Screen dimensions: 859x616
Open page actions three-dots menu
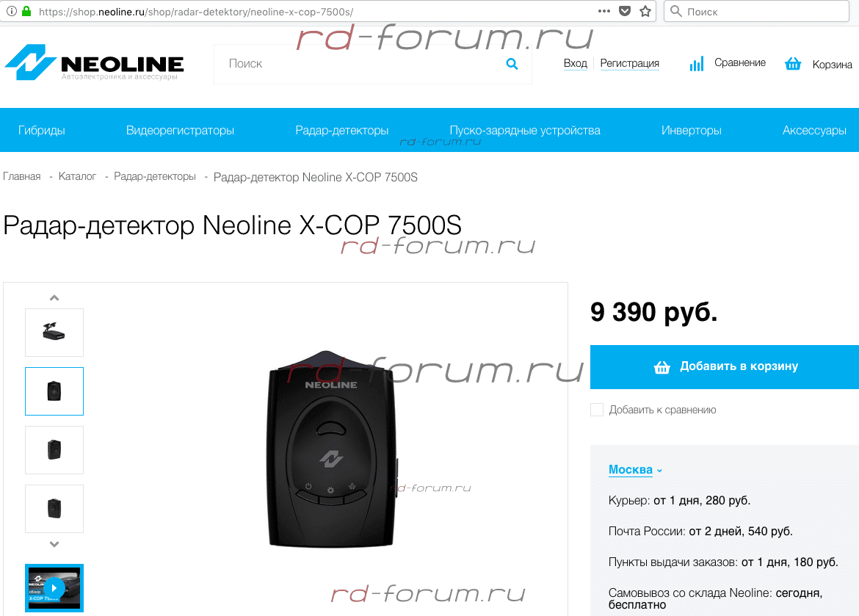click(604, 11)
